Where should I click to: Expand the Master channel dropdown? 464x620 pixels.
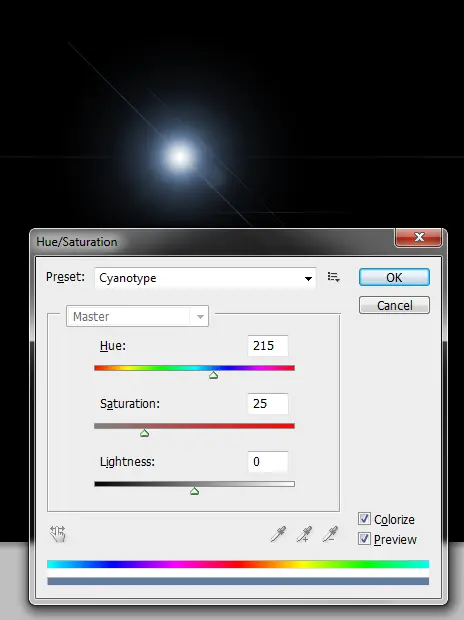(x=137, y=316)
